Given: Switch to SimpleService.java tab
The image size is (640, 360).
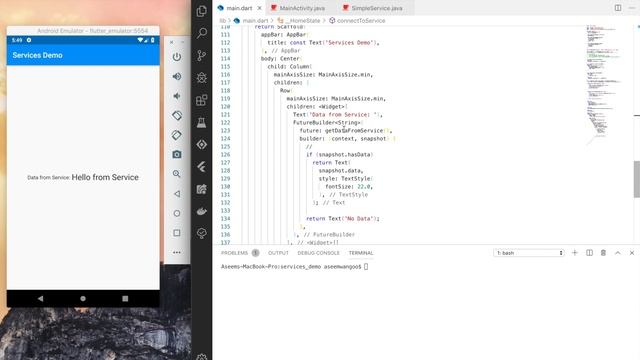Looking at the screenshot, I should [377, 8].
